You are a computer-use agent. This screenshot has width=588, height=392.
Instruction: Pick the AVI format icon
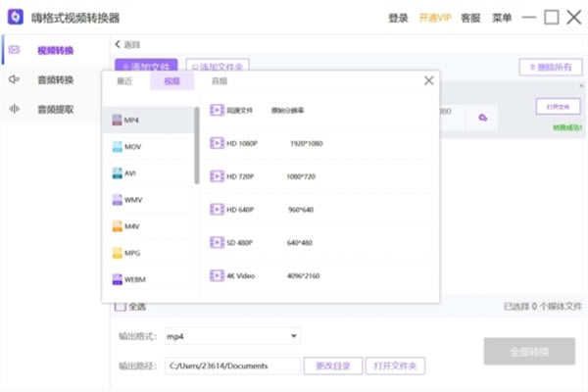(x=116, y=172)
